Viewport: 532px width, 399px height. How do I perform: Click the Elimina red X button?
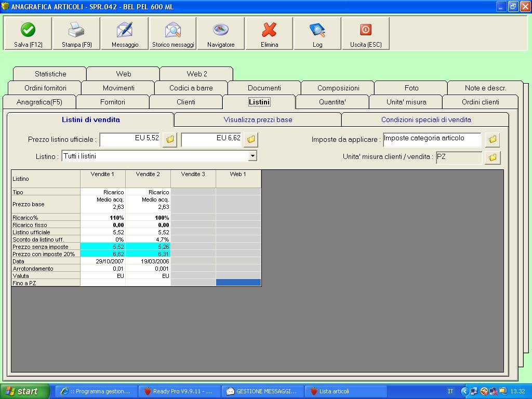tap(270, 34)
